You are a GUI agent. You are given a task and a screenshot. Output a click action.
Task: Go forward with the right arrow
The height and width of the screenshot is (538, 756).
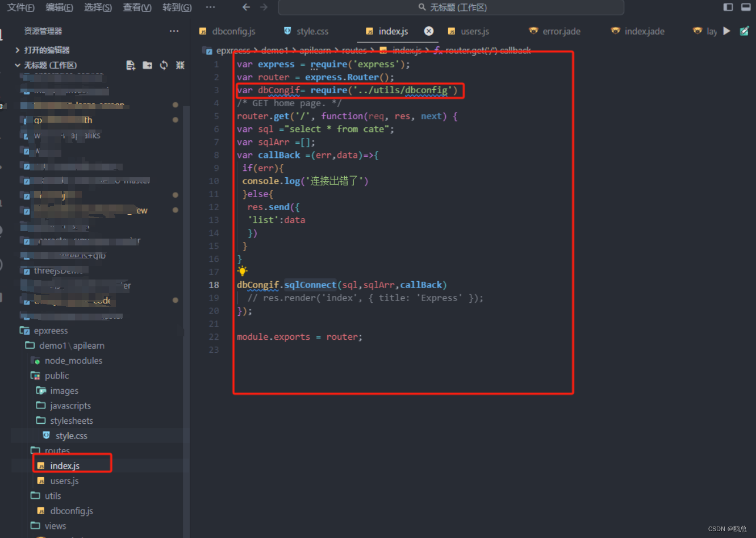click(x=264, y=7)
